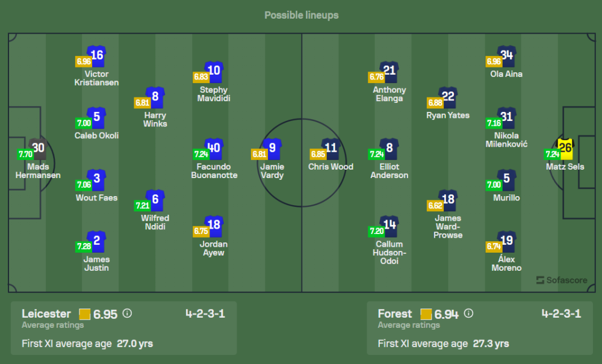Click Elliot Anderson's 7.24 rating badge

click(376, 154)
